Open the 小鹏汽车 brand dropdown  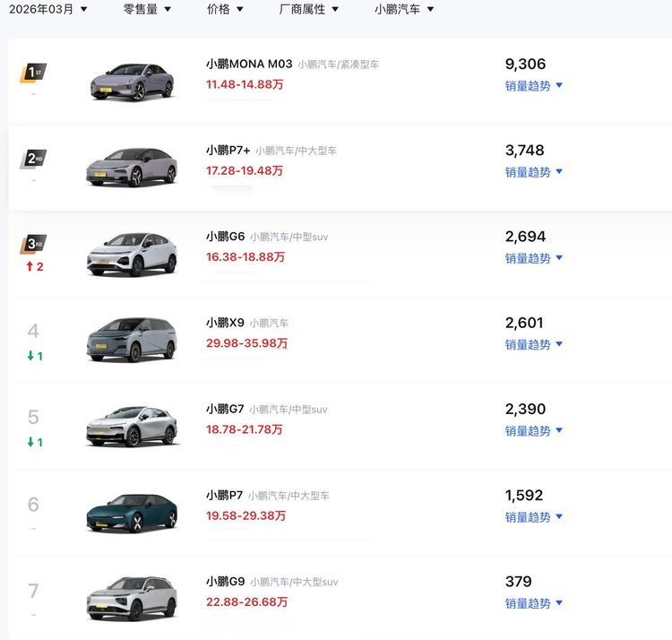pyautogui.click(x=404, y=9)
